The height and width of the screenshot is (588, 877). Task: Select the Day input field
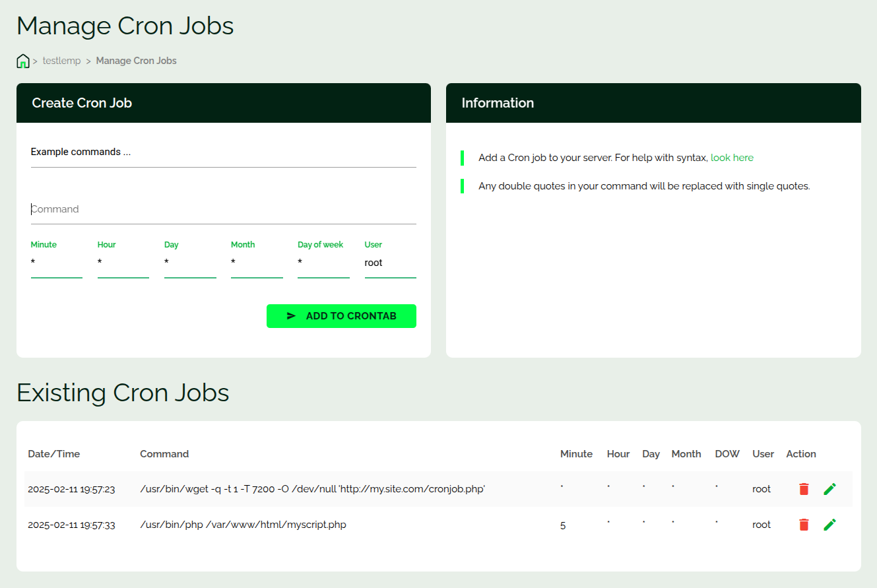point(190,263)
